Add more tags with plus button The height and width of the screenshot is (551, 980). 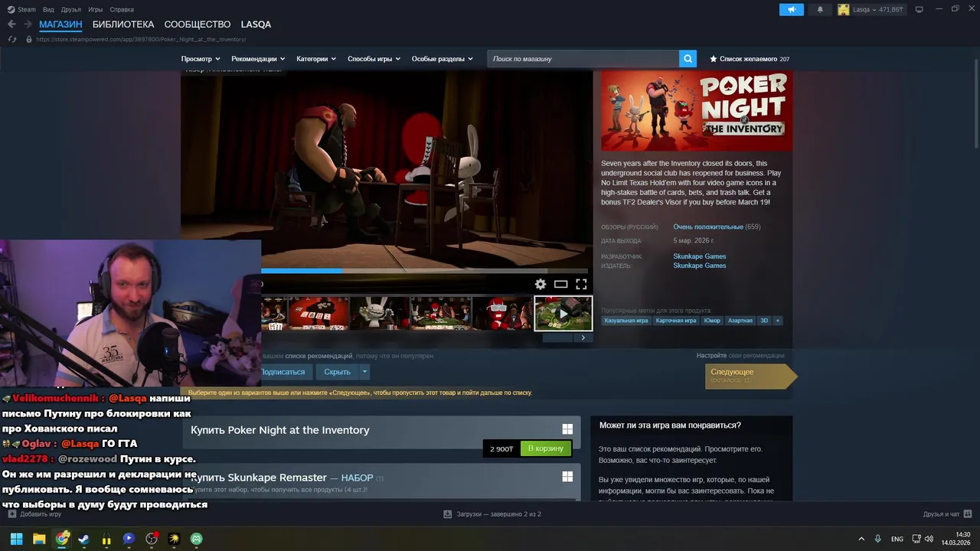pos(778,321)
